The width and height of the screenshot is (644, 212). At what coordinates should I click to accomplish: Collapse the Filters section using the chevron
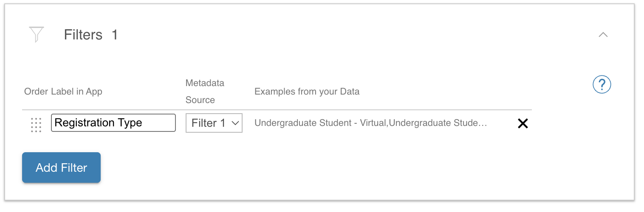(603, 35)
